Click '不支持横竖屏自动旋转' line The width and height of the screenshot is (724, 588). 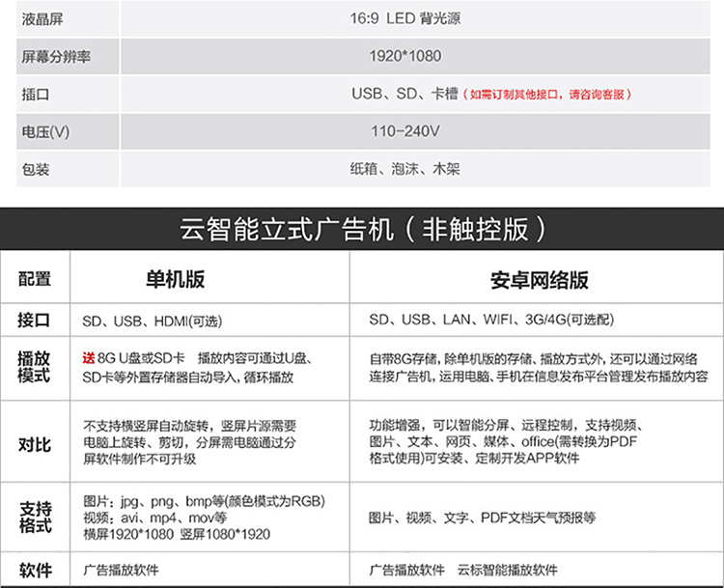point(190,426)
